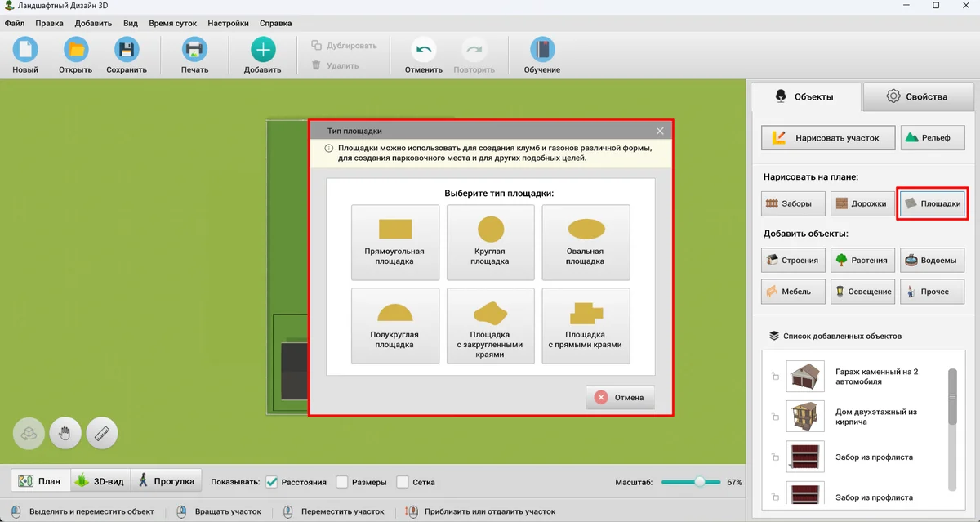Enable the Размеры (Sizes) checkbox
980x522 pixels.
click(x=342, y=482)
